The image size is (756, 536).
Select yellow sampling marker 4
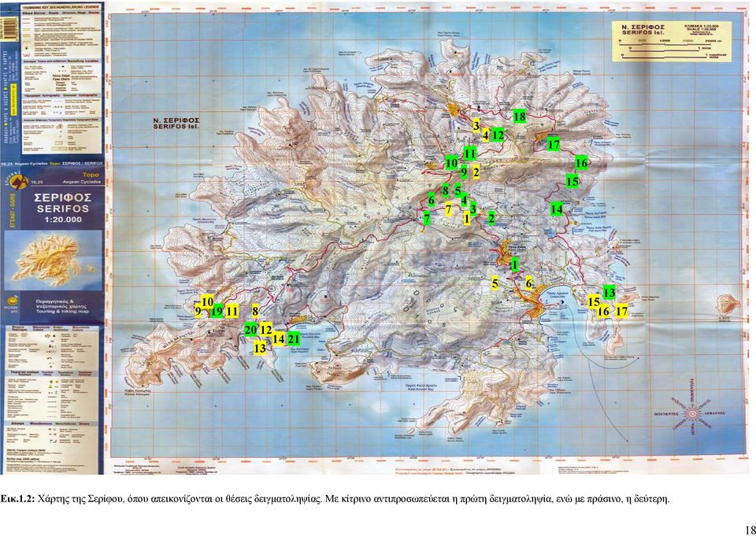[x=486, y=135]
